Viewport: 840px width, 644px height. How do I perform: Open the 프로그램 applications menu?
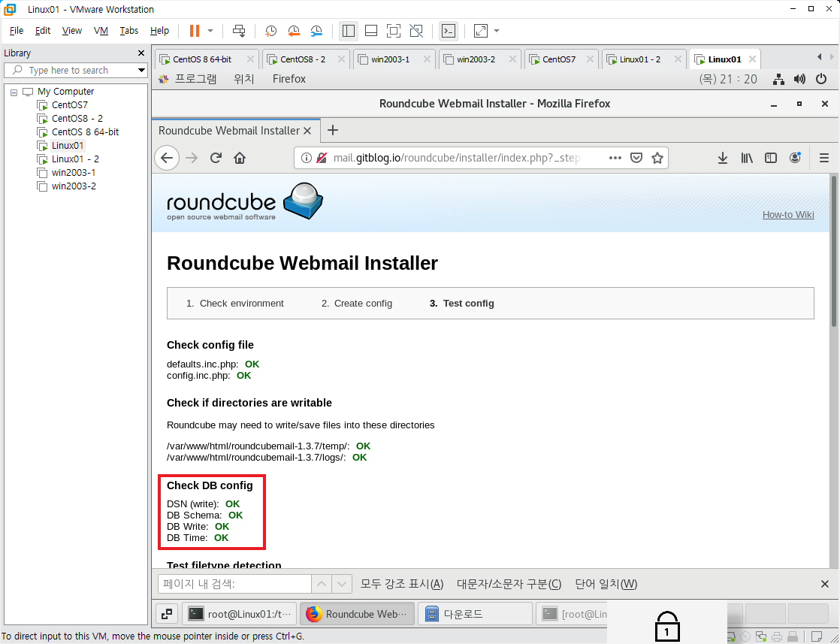point(195,80)
